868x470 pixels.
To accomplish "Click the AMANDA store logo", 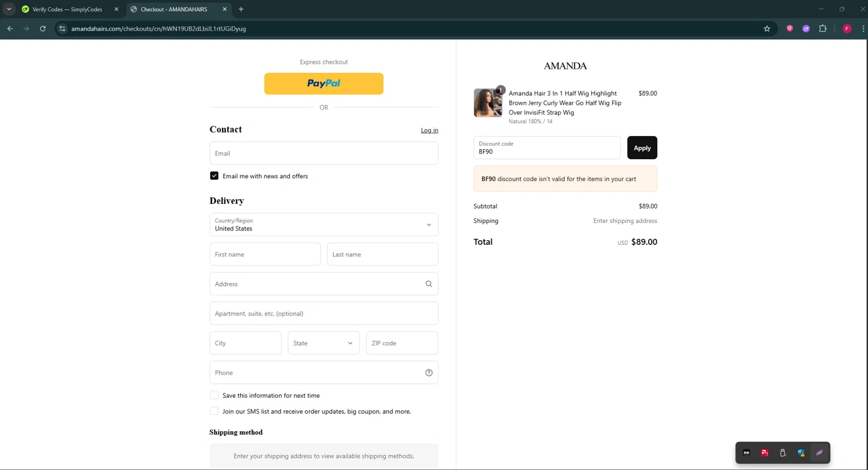I will click(x=565, y=66).
